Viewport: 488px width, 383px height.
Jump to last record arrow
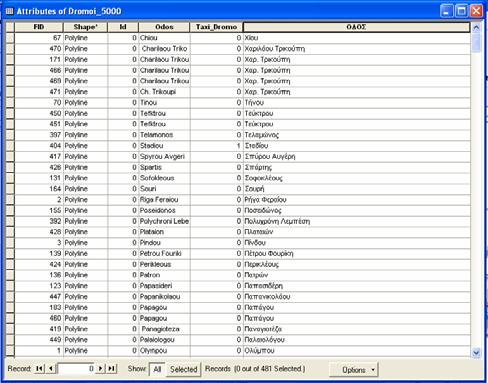[x=112, y=369]
